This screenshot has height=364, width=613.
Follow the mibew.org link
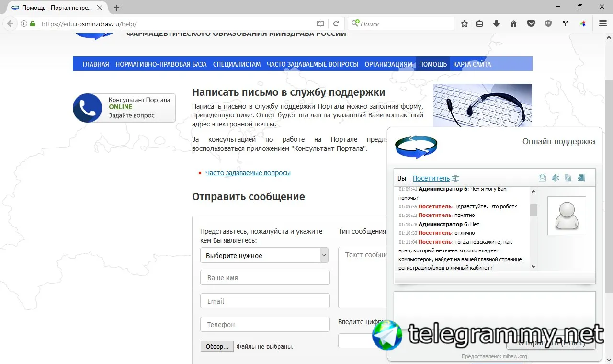(x=515, y=356)
